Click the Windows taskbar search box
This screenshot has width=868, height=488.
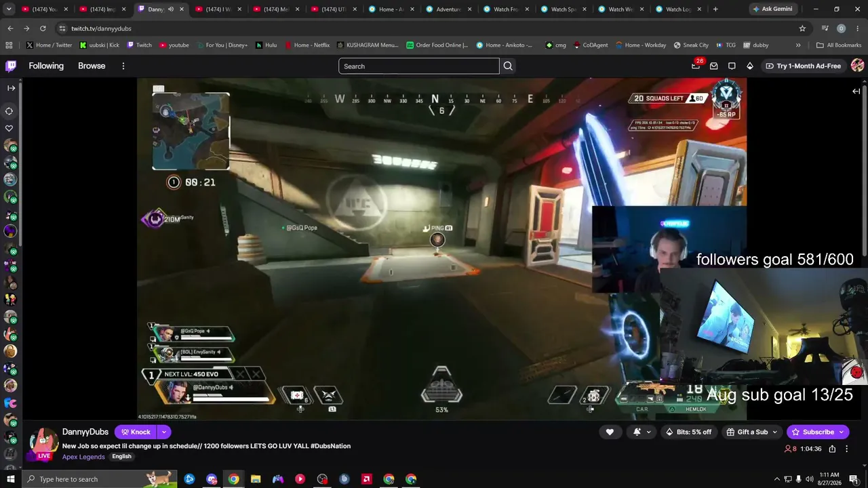click(100, 479)
